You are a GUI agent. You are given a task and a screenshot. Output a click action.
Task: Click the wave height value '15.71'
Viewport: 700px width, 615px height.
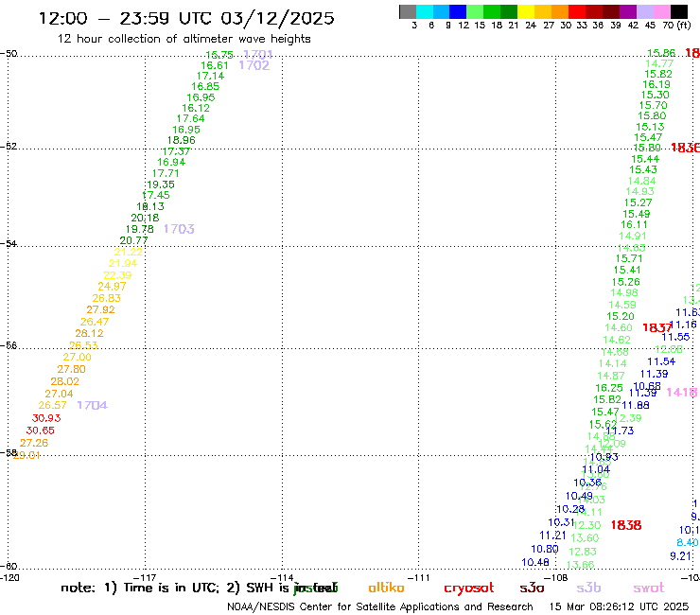click(629, 258)
